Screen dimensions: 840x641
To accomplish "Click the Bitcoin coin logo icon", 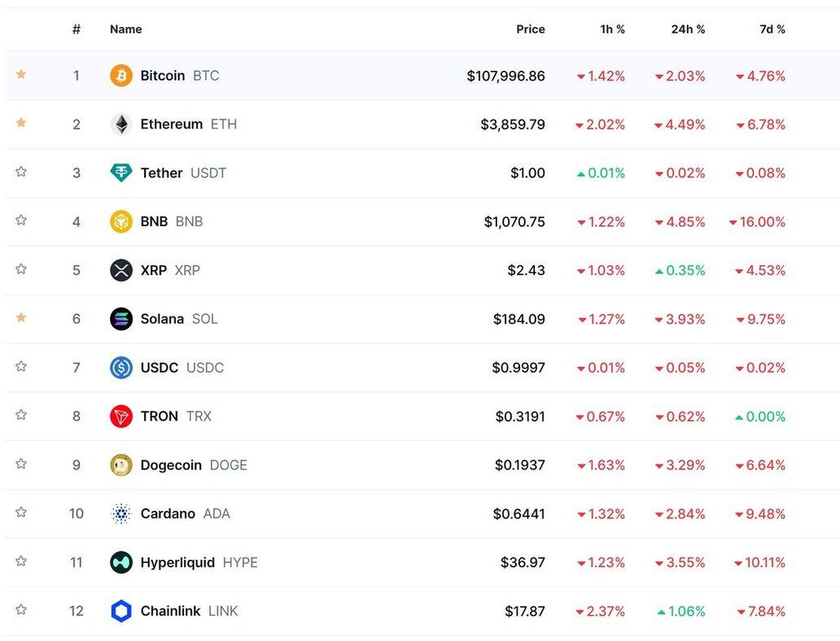I will [x=121, y=76].
